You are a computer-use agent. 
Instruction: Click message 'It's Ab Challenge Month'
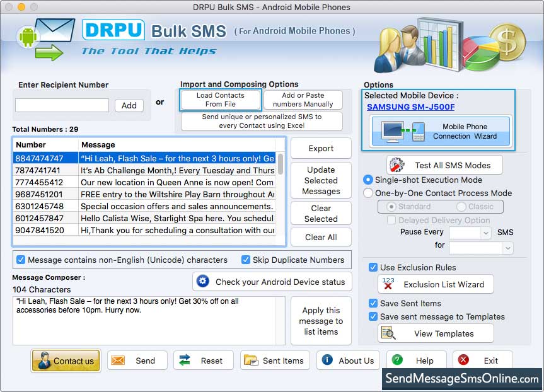[x=177, y=170]
